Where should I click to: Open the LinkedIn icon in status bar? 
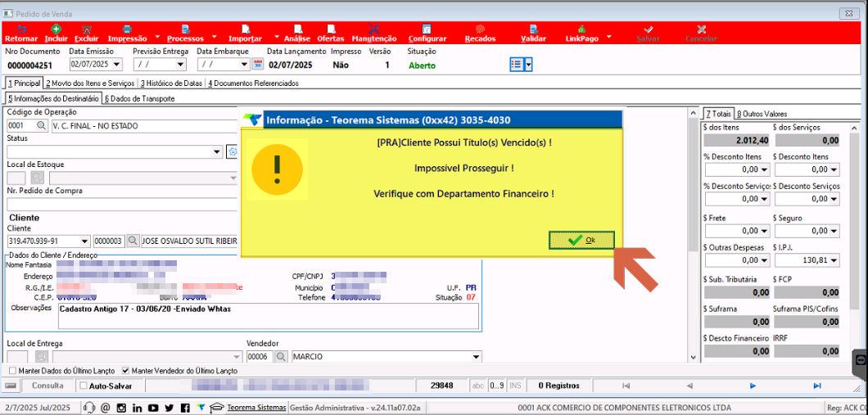point(138,408)
